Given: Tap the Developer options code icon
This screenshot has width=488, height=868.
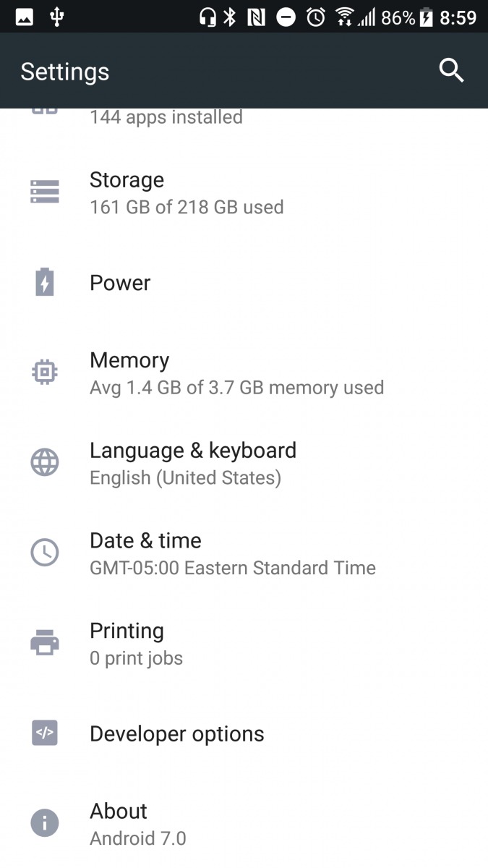Looking at the screenshot, I should [x=45, y=733].
